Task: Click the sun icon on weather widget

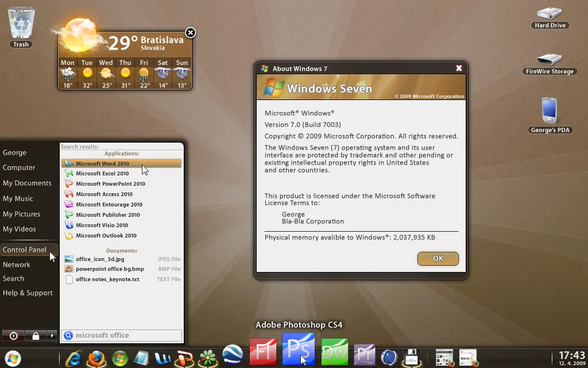Action: [78, 34]
